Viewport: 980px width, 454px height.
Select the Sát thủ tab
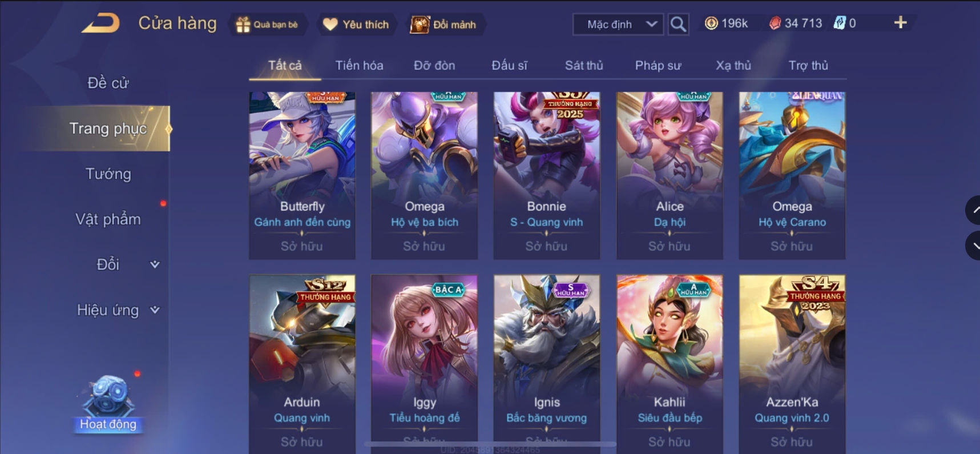(584, 65)
